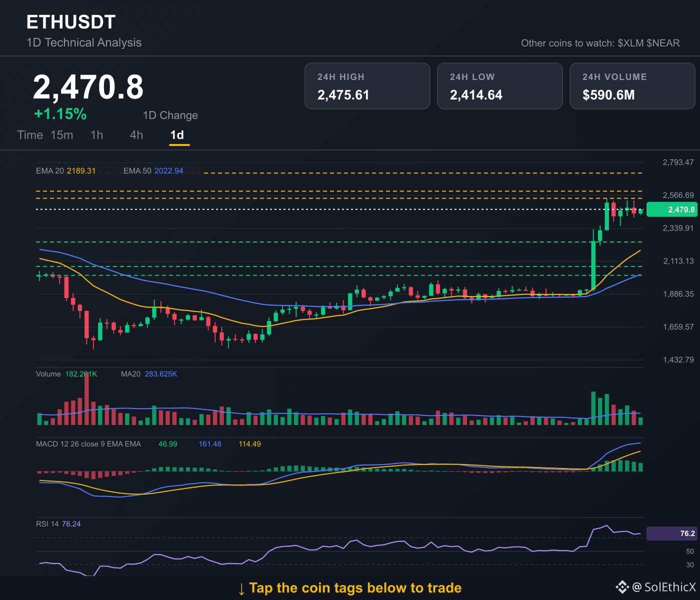Tap the $NEAR coin tag
This screenshot has height=600, width=700.
tap(663, 43)
